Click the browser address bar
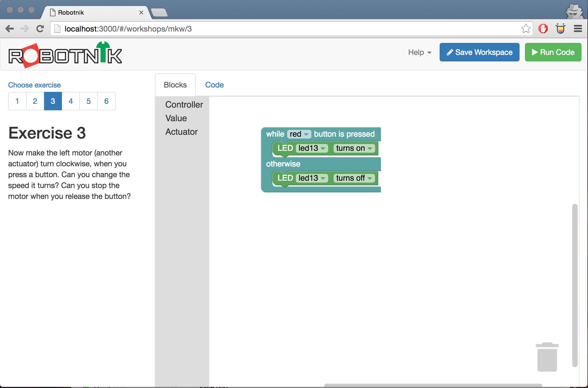The width and height of the screenshot is (588, 388). pyautogui.click(x=285, y=29)
